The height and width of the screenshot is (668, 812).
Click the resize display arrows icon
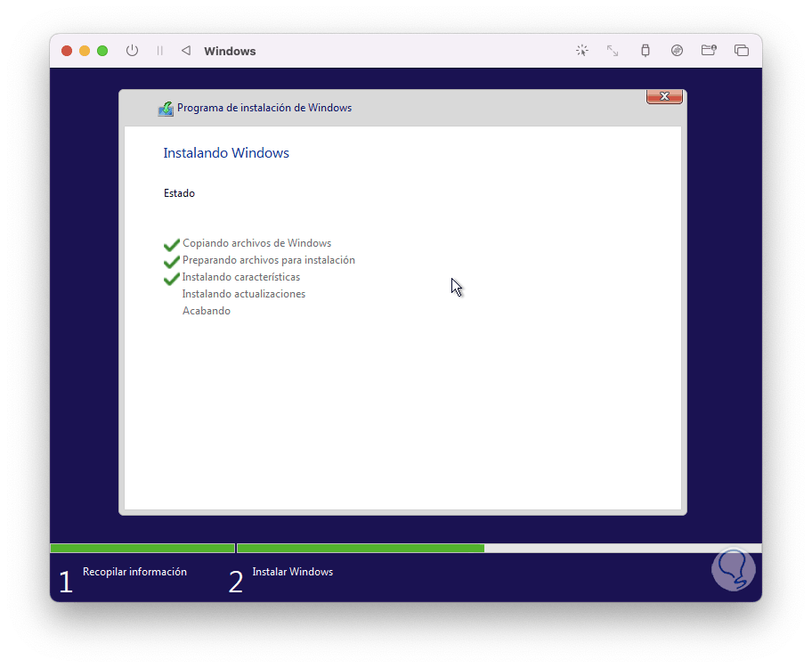coord(613,50)
